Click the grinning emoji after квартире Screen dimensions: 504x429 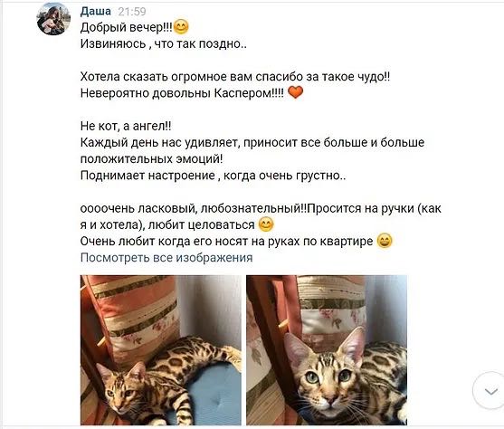pyautogui.click(x=385, y=241)
